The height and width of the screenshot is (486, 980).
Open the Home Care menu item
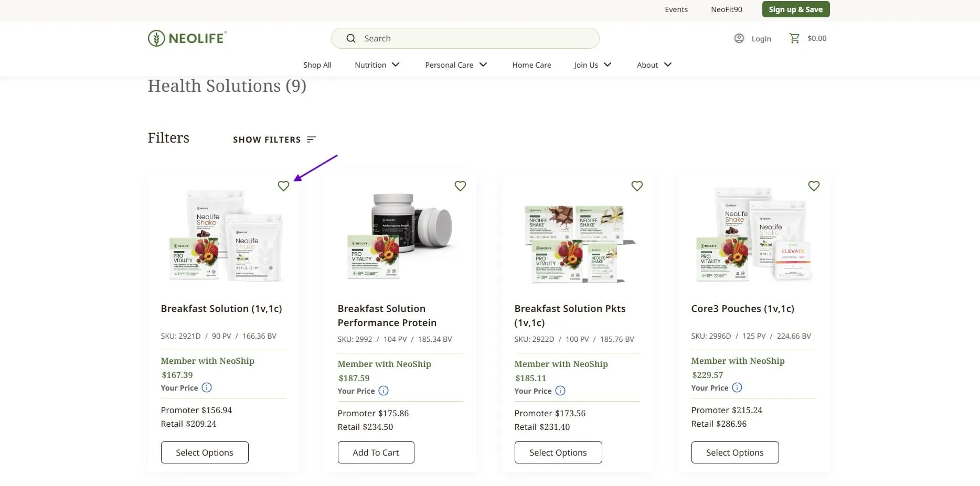tap(531, 65)
